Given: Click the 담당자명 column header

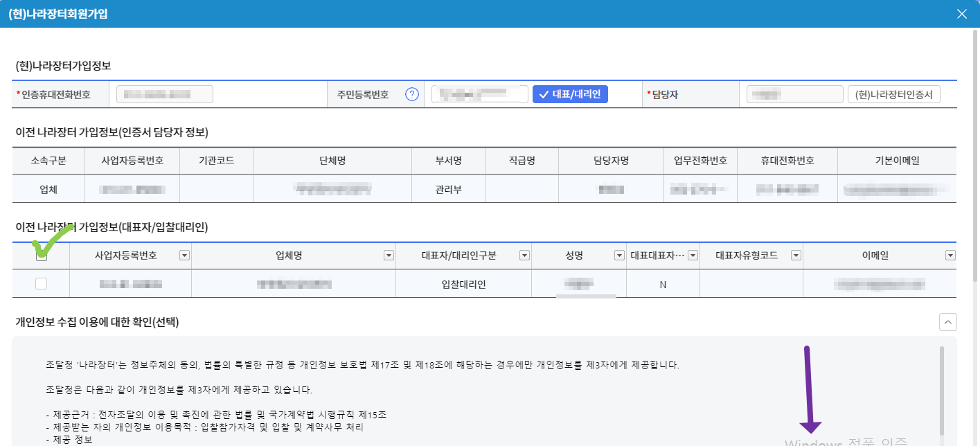Looking at the screenshot, I should tap(611, 161).
